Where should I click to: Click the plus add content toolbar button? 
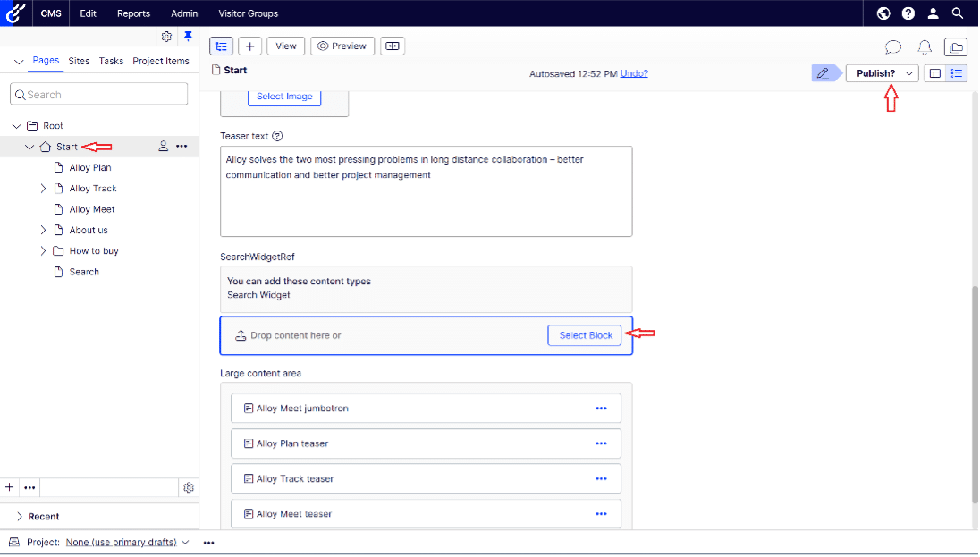pyautogui.click(x=249, y=46)
